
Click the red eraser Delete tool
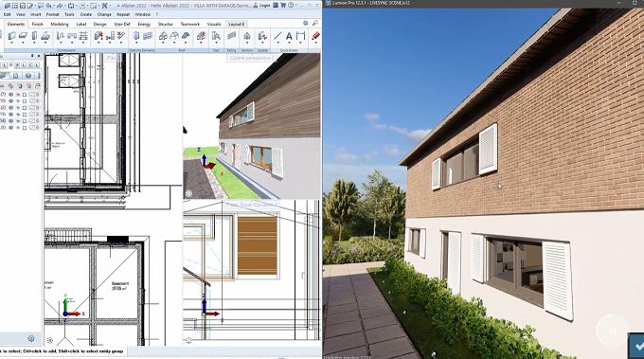315,36
